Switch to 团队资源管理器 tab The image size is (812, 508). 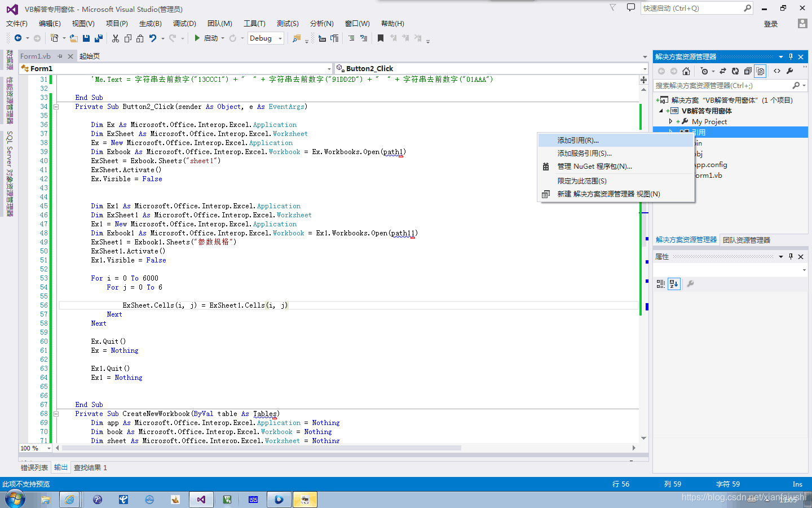(747, 240)
